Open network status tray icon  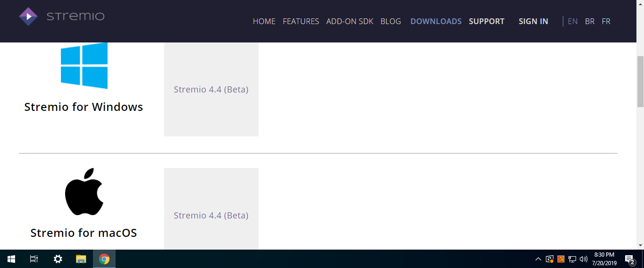572,259
